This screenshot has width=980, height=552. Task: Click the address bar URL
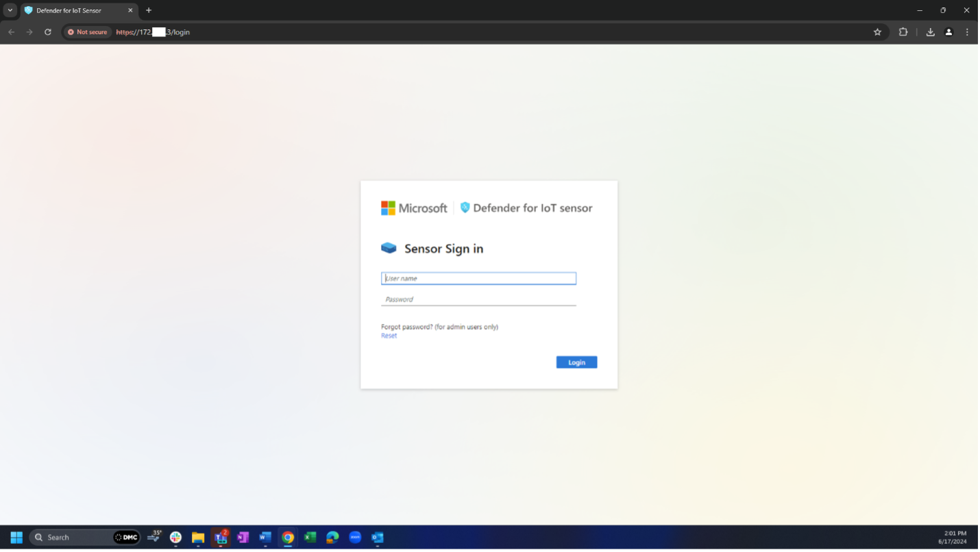click(x=153, y=32)
